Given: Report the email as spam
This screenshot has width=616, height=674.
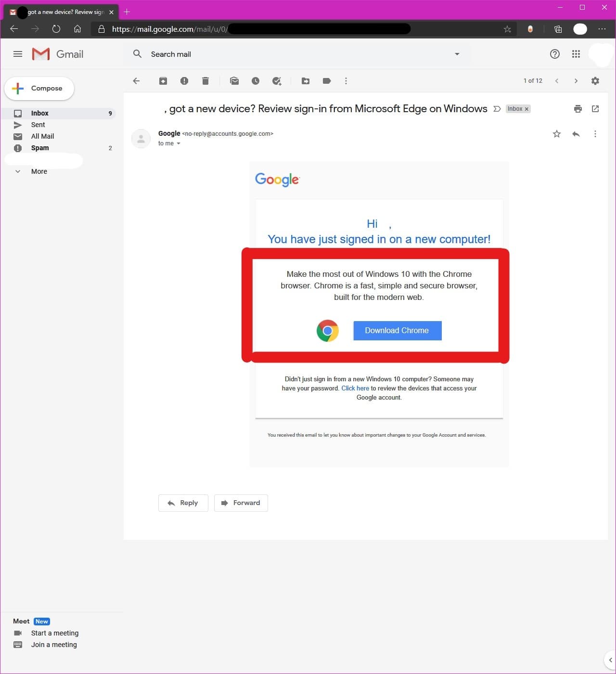Looking at the screenshot, I should click(184, 81).
